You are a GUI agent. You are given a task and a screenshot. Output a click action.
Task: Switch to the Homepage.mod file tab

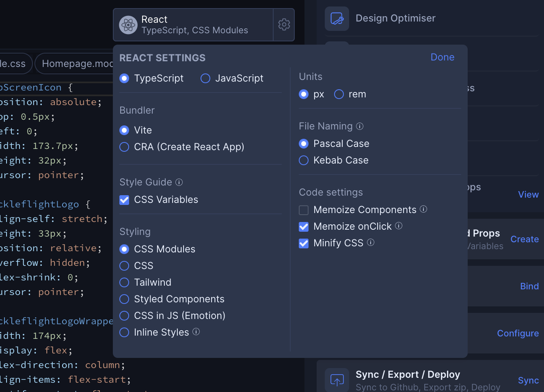pyautogui.click(x=75, y=64)
